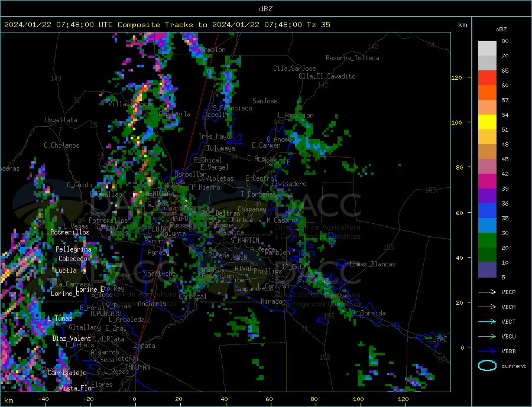Pick the brown swatch between 48 and 45
The image size is (532, 407).
[487, 152]
